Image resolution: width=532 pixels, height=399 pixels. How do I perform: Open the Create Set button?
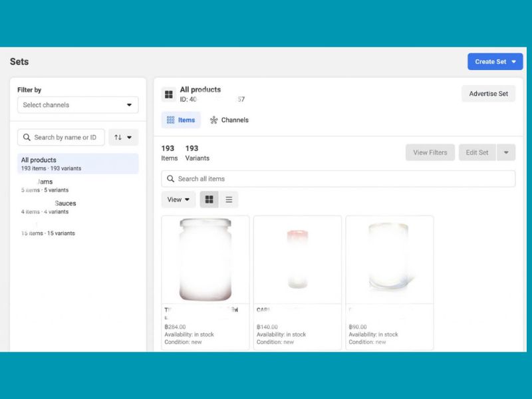tap(495, 62)
